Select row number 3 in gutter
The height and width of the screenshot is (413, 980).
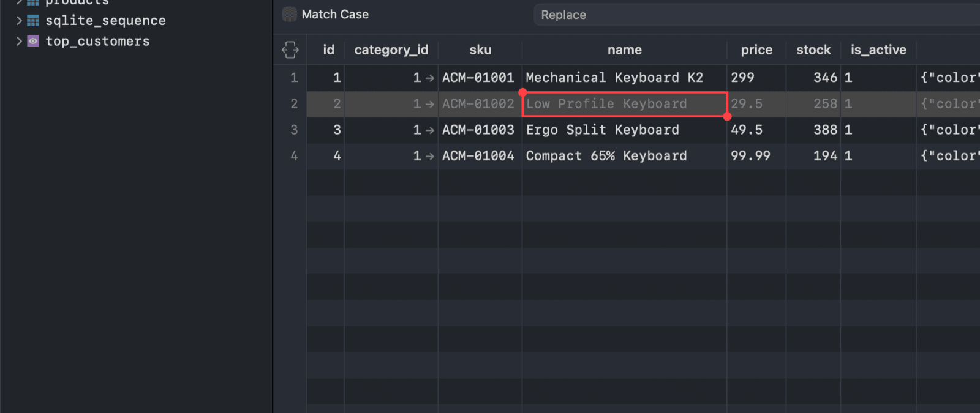(294, 130)
